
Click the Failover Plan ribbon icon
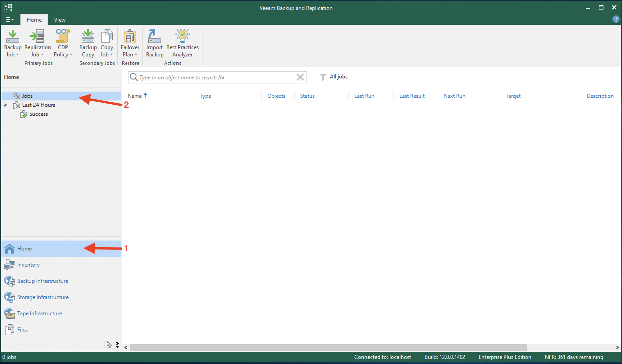pos(130,36)
